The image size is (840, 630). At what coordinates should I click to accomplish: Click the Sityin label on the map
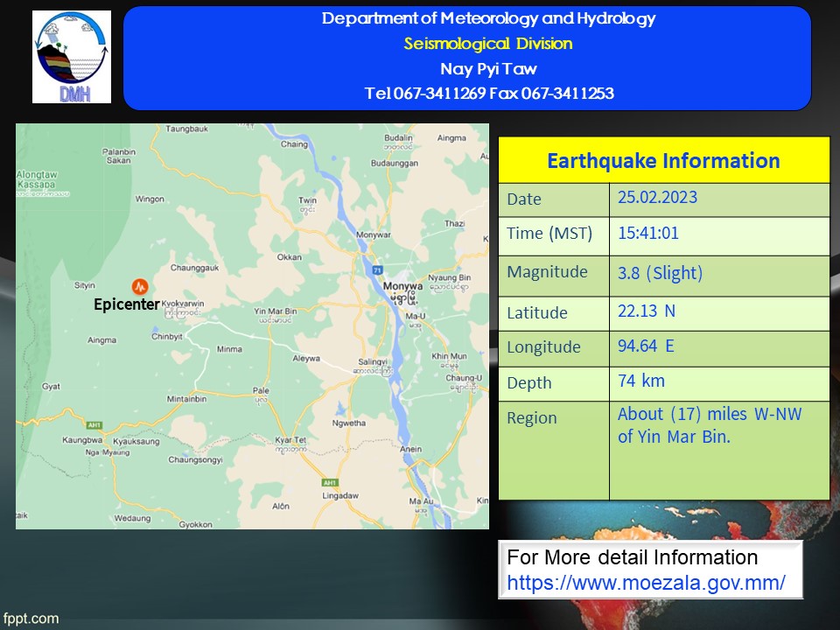[x=84, y=285]
